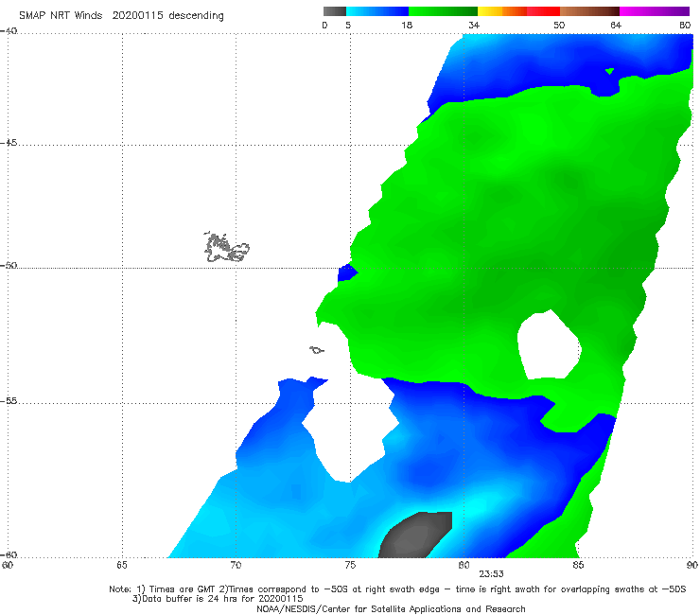Click the 'Data buffer is 24 hrs' note
Image resolution: width=700 pixels, height=615 pixels.
pos(218,599)
